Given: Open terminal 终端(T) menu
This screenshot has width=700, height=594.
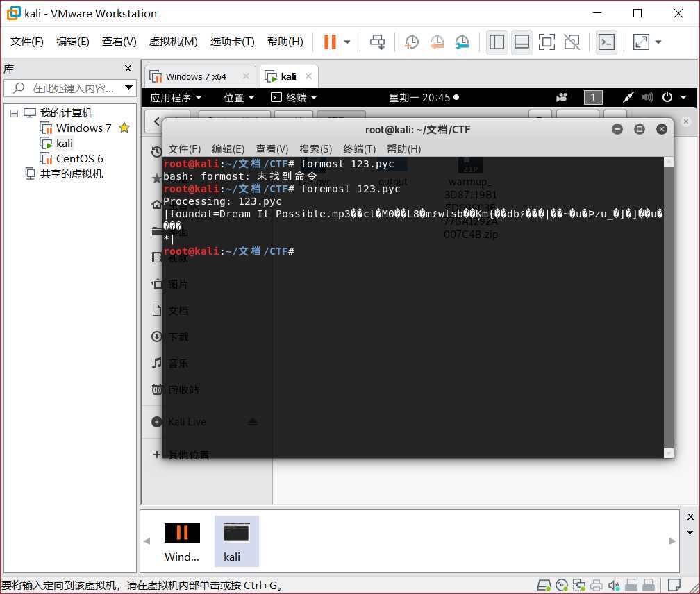Looking at the screenshot, I should pos(360,149).
